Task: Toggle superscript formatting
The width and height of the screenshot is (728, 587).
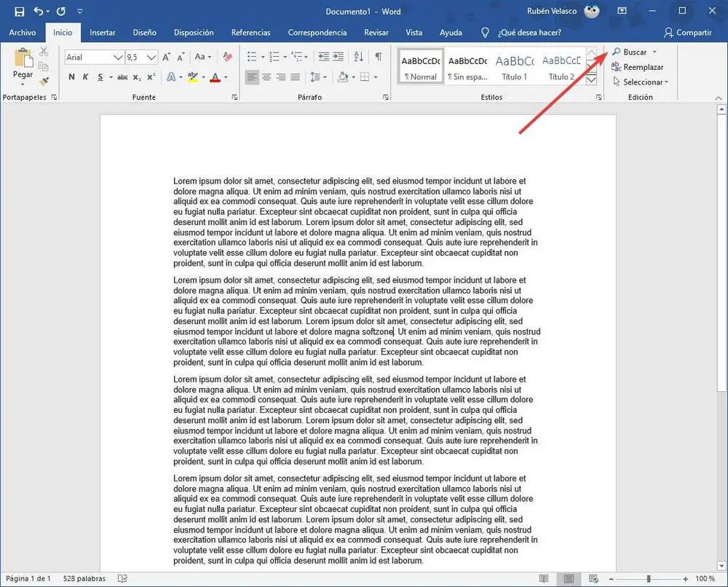Action: click(151, 77)
